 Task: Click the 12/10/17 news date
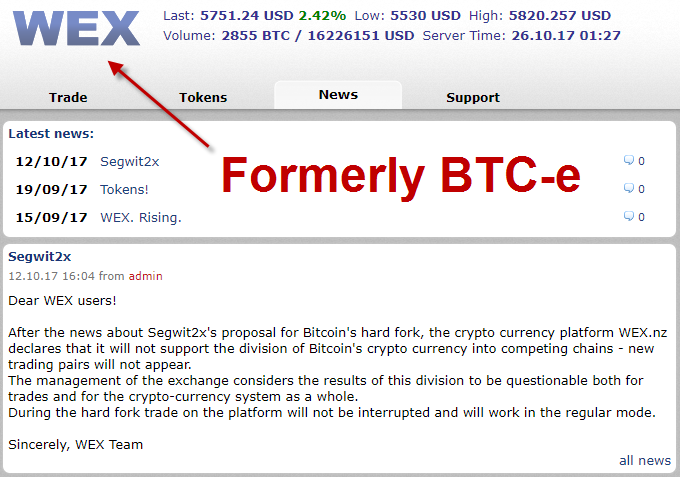coord(51,162)
